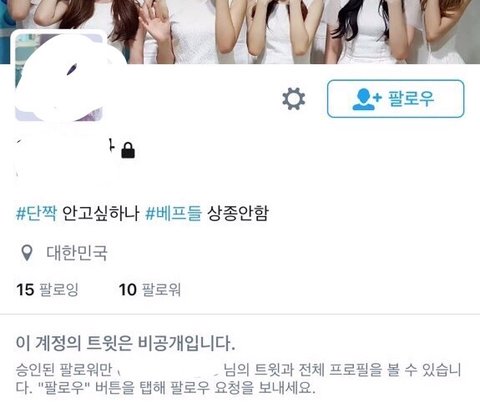This screenshot has height=413, width=480.
Task: Click the bio text 상종안함
Action: point(238,213)
